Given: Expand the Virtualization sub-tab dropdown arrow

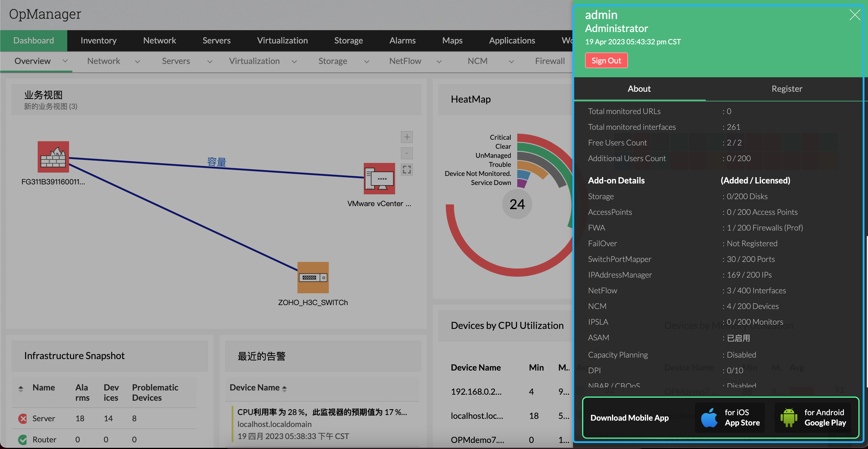Looking at the screenshot, I should pos(294,61).
